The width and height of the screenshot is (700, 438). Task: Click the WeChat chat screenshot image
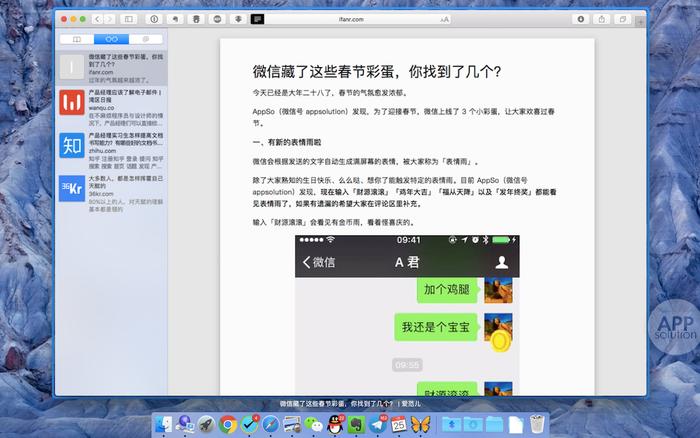407,315
